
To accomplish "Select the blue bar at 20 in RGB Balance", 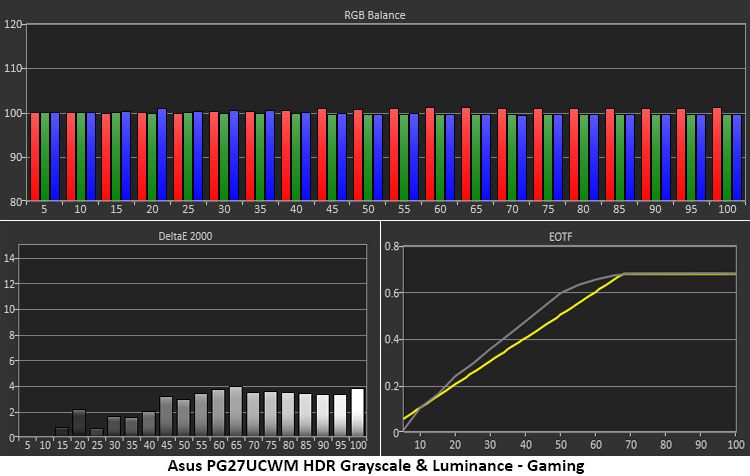I will (x=162, y=154).
